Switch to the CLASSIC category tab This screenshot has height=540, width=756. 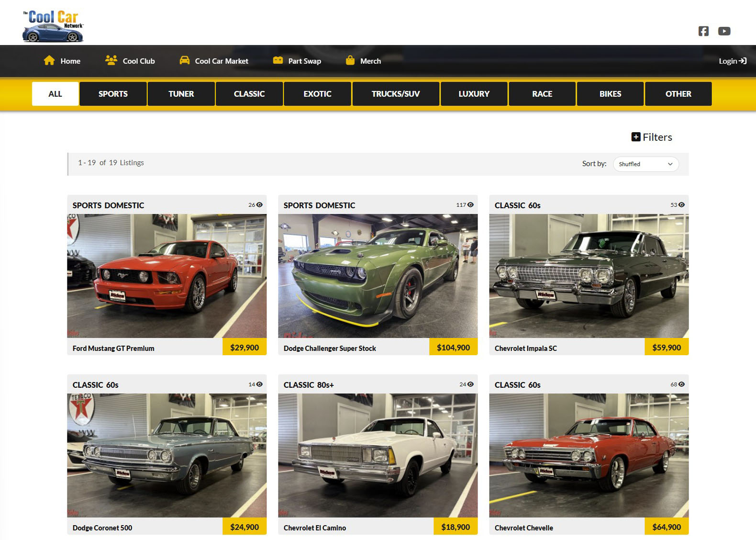pos(249,94)
